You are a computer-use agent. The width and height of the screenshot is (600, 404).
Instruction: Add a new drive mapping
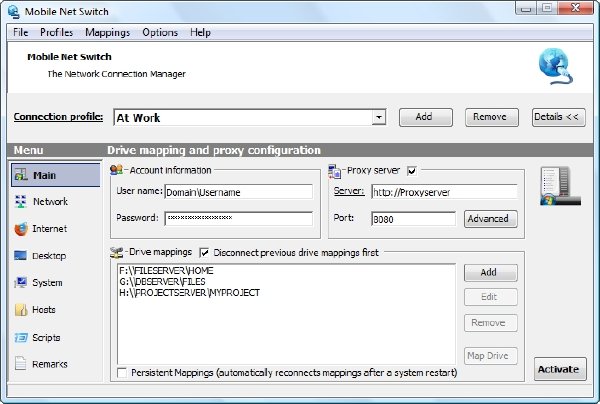coord(491,273)
